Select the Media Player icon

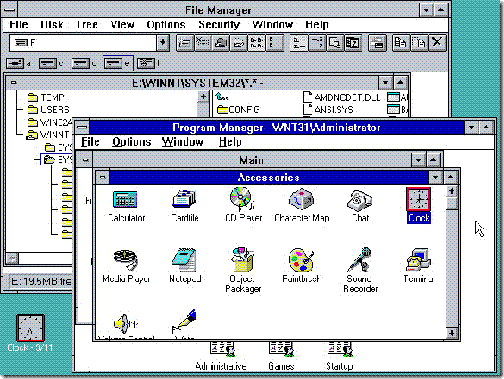pos(125,260)
